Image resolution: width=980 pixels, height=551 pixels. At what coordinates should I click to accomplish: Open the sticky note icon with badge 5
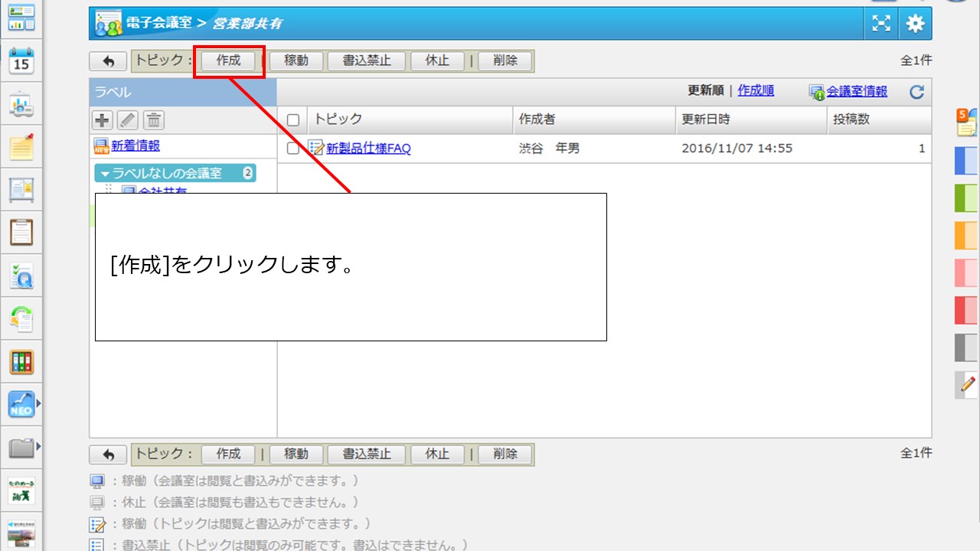pos(966,122)
